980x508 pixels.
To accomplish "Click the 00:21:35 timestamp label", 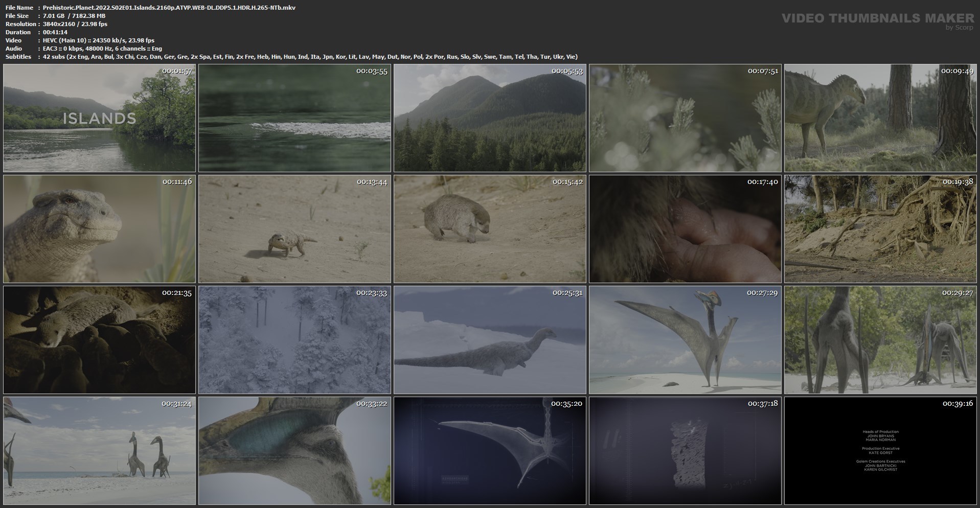I will [x=177, y=293].
